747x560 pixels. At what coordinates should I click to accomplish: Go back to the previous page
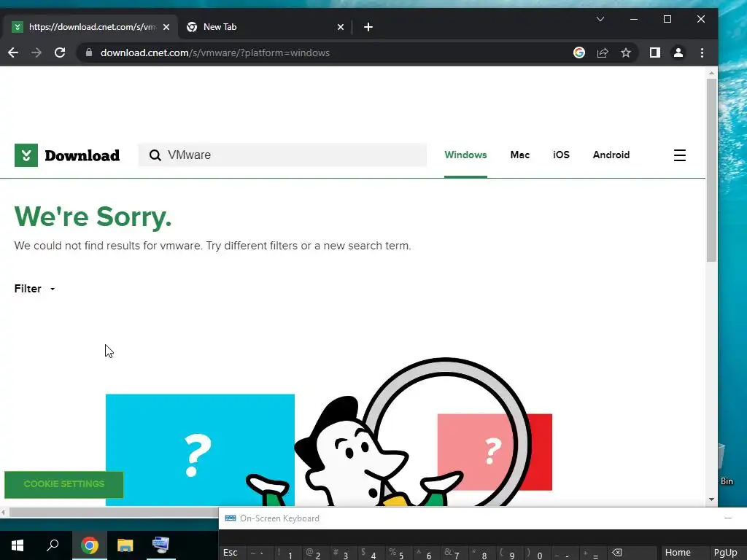pyautogui.click(x=13, y=52)
